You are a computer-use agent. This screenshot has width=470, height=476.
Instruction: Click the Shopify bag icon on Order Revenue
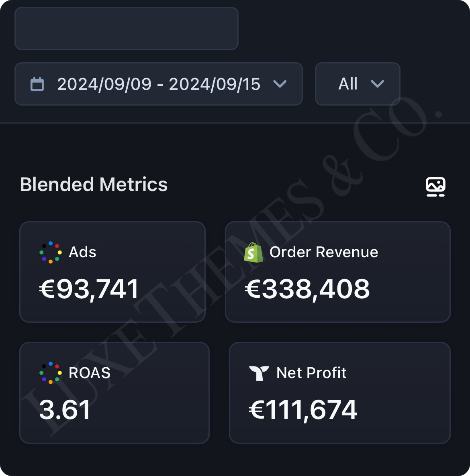253,252
